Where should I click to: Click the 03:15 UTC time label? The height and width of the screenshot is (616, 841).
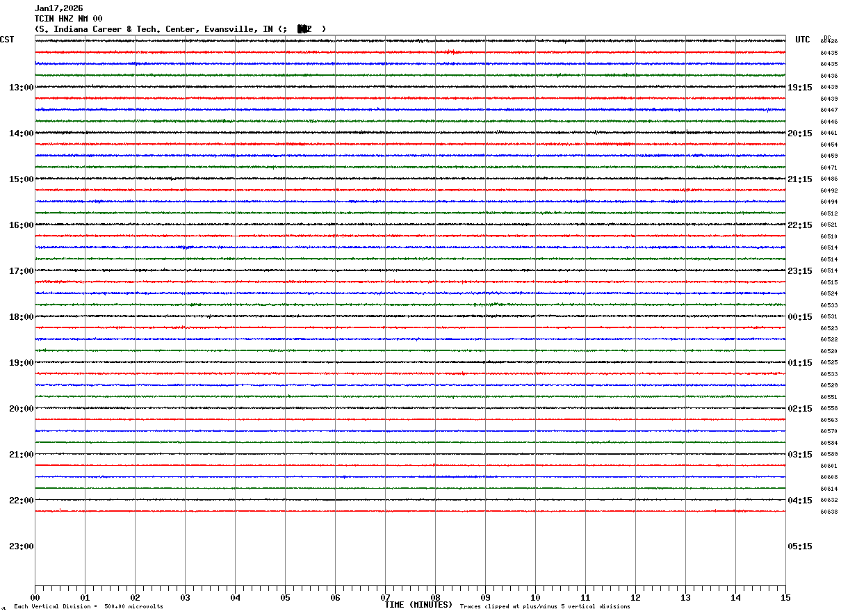(800, 455)
